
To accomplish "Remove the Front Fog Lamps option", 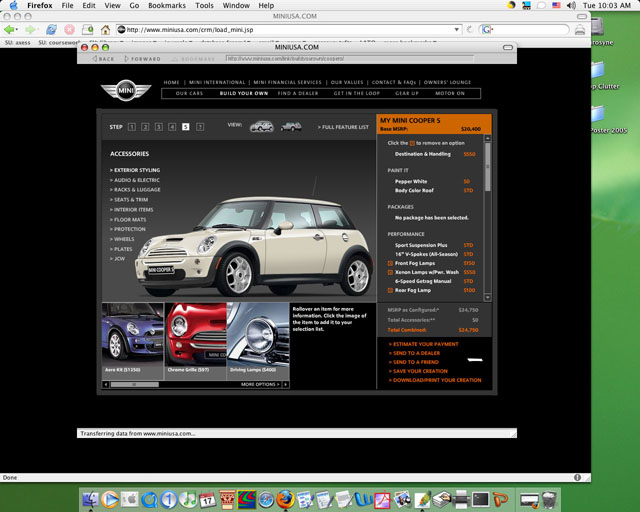I will pyautogui.click(x=390, y=262).
